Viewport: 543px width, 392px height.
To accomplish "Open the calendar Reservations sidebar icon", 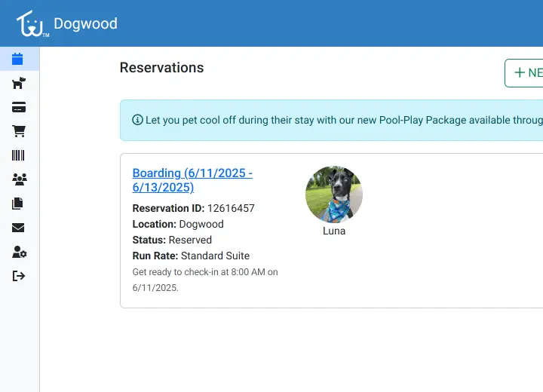I will 18,59.
